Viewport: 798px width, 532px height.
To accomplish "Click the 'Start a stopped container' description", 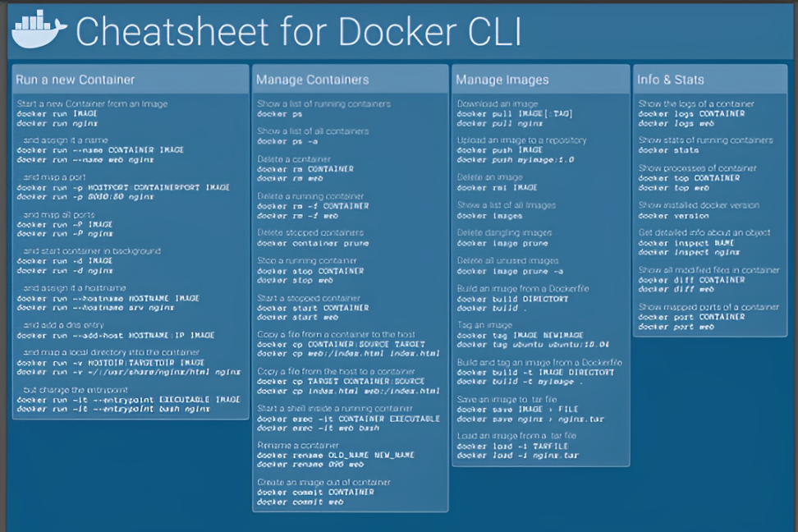I will pos(309,298).
